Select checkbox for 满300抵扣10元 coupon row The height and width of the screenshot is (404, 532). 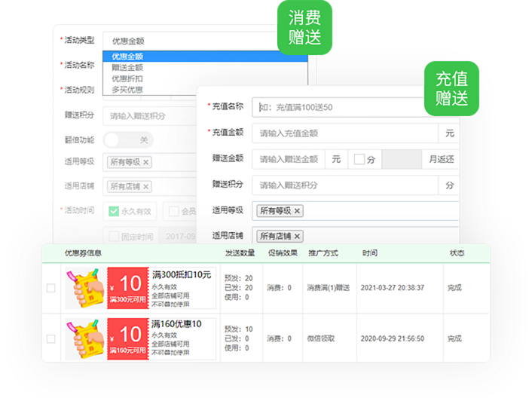coord(50,288)
